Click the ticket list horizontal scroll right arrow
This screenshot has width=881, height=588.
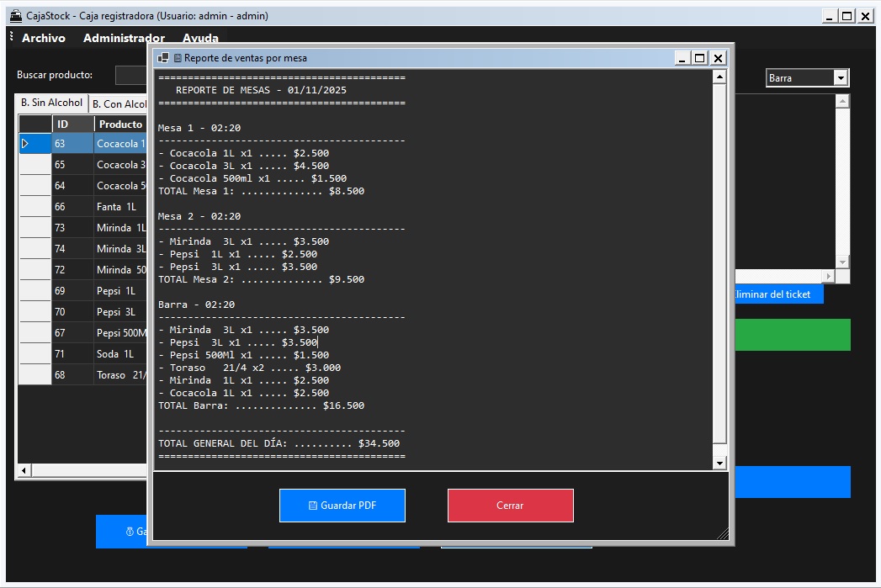828,276
